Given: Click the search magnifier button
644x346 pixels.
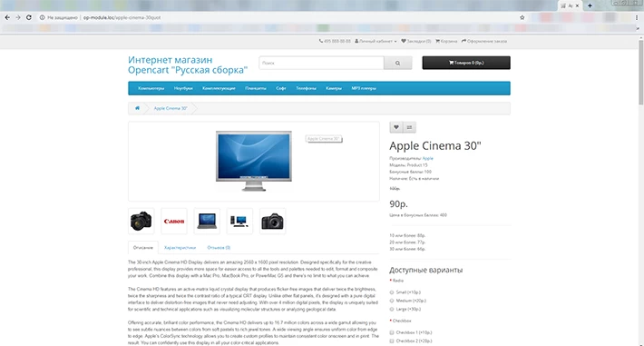Looking at the screenshot, I should 397,63.
